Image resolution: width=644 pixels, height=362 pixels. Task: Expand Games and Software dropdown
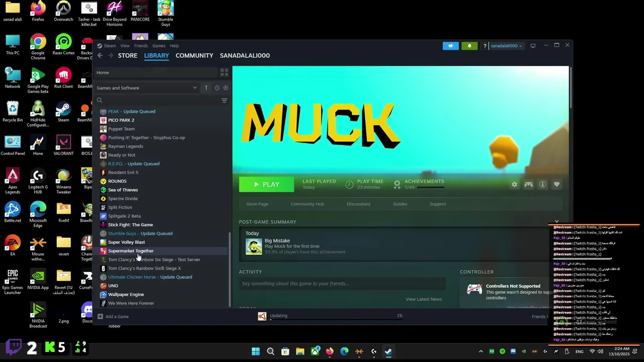coord(146,88)
